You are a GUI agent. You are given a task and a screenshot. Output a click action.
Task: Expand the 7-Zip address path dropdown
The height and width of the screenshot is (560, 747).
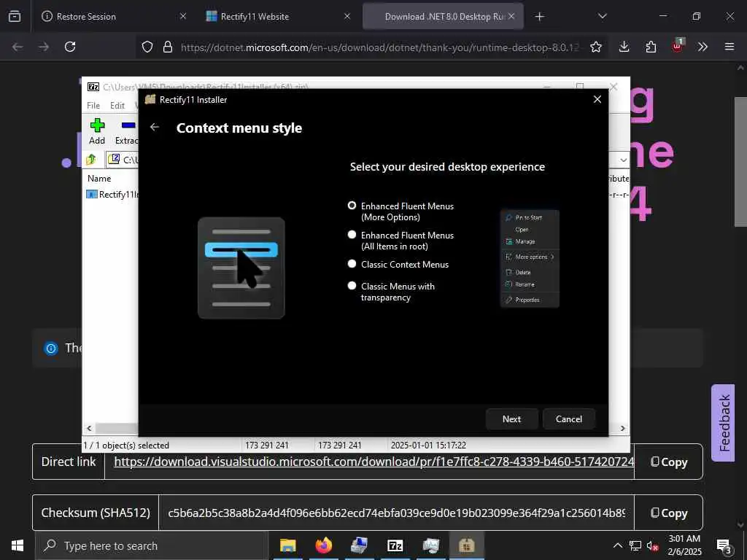tap(623, 160)
